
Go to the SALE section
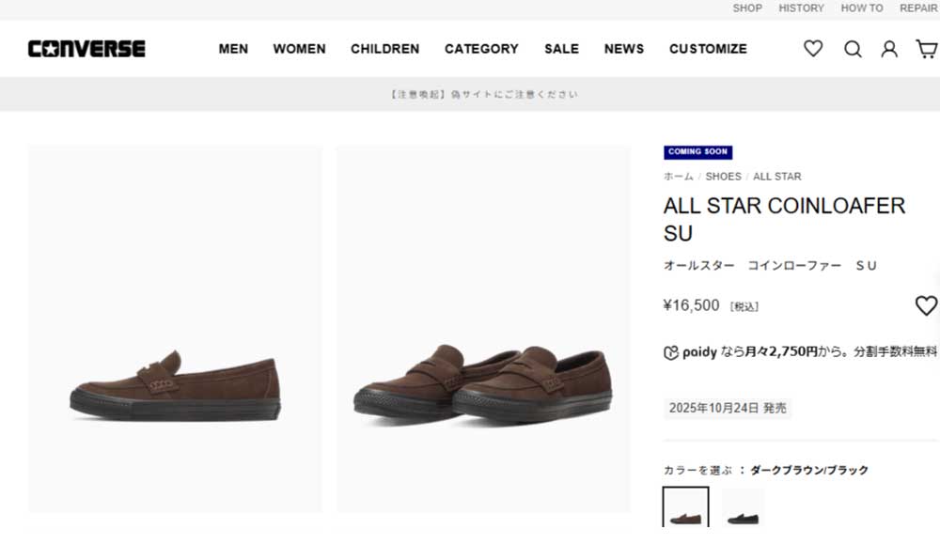point(561,49)
